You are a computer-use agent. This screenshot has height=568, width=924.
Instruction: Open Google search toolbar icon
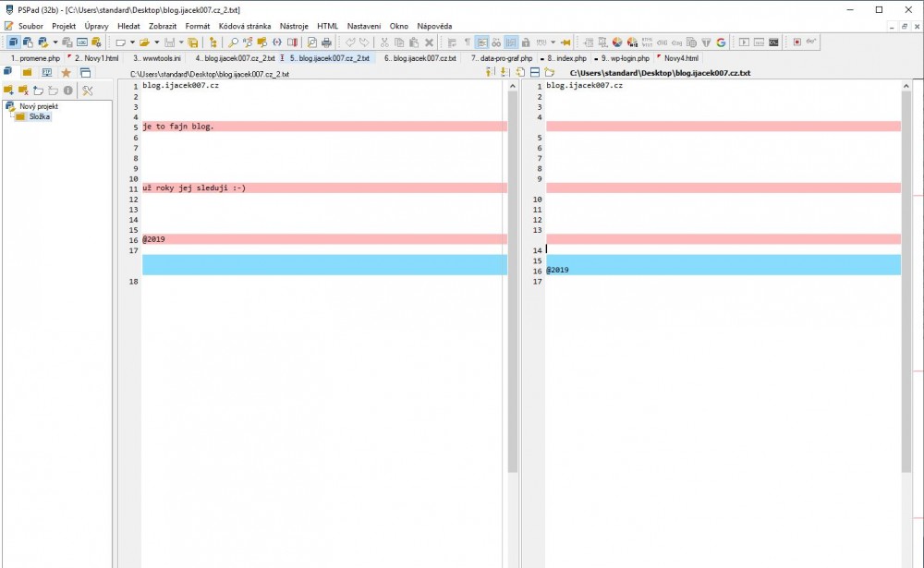[721, 42]
